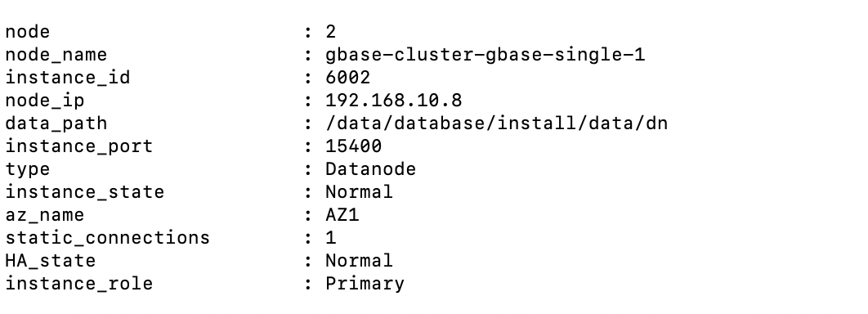Click the type value Datanode
Viewport: 868px width, 314px height.
tap(370, 169)
